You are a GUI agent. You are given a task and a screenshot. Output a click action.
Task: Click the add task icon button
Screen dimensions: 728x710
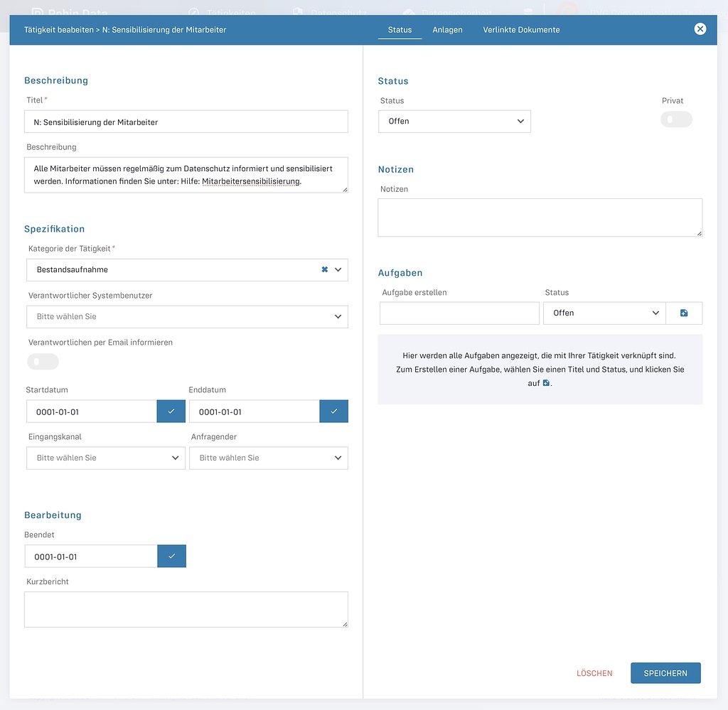(x=684, y=313)
